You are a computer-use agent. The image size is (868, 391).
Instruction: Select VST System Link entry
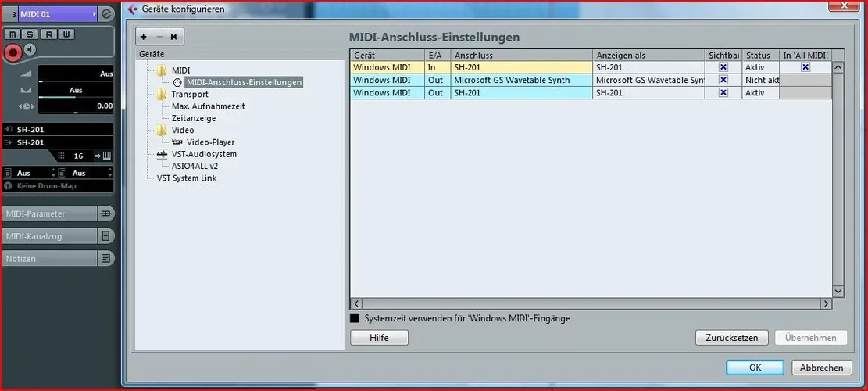click(187, 178)
